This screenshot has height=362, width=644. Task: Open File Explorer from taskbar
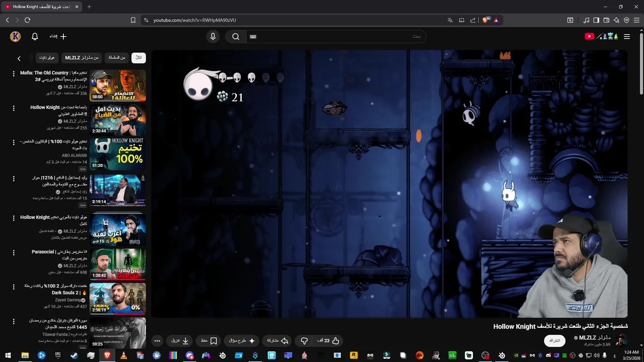(x=25, y=355)
